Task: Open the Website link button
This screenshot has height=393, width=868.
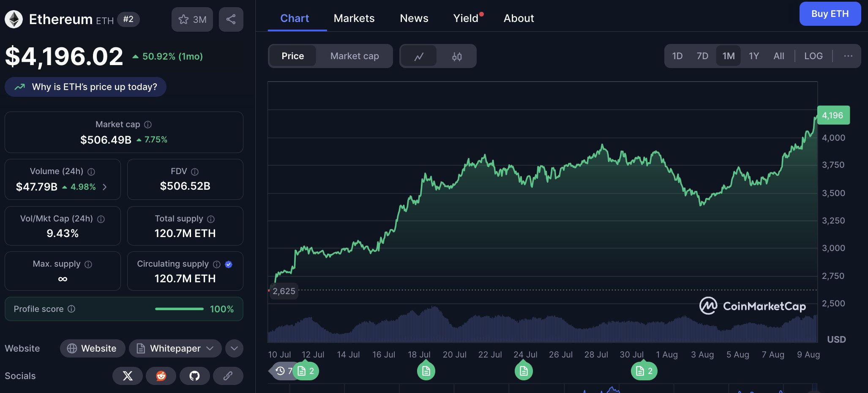Action: [x=93, y=348]
